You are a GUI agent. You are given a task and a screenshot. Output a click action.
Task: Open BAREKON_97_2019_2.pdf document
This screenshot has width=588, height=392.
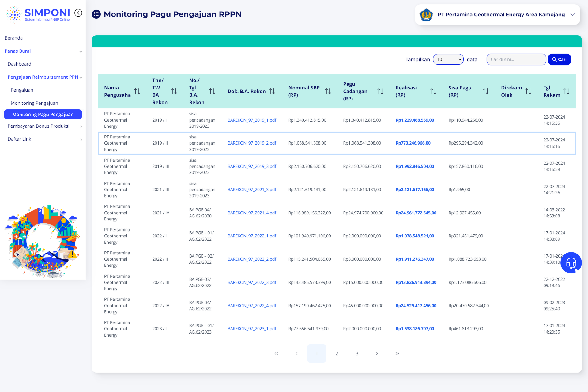[252, 143]
